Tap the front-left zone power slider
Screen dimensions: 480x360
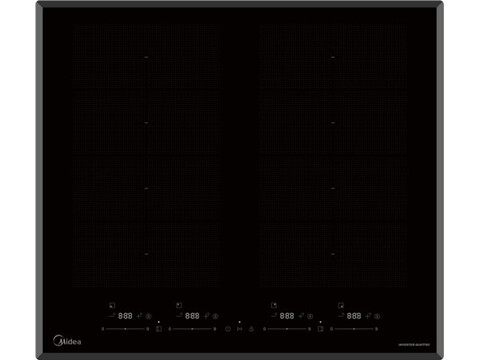click(x=125, y=329)
